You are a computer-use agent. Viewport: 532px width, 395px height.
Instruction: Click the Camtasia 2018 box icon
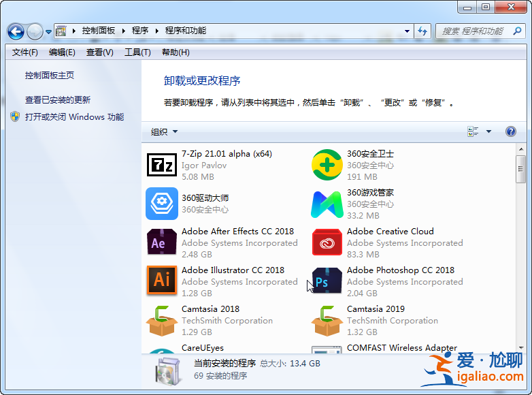click(x=161, y=321)
